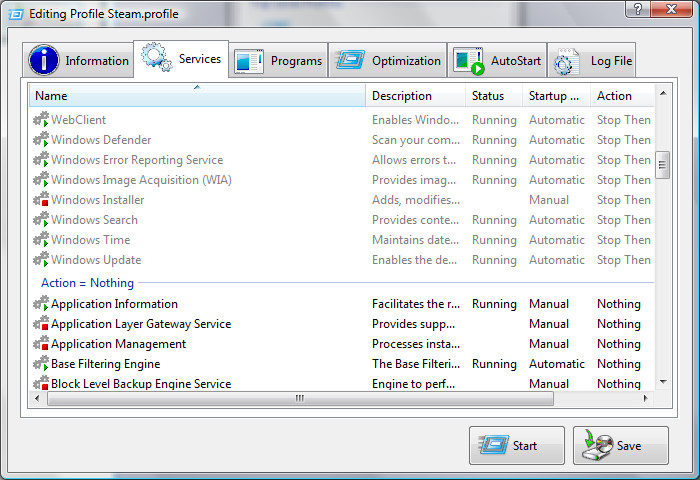Select the Application Management service name

pos(118,344)
